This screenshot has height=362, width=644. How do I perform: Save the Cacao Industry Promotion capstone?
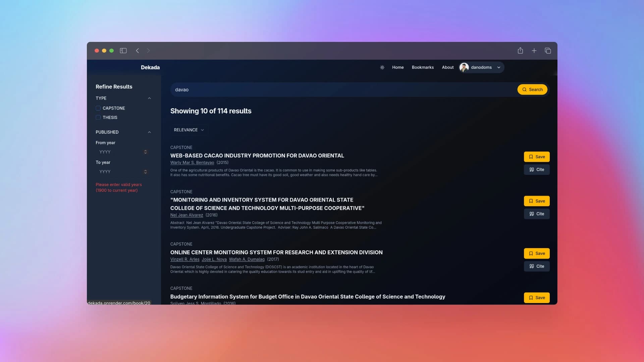(x=537, y=157)
